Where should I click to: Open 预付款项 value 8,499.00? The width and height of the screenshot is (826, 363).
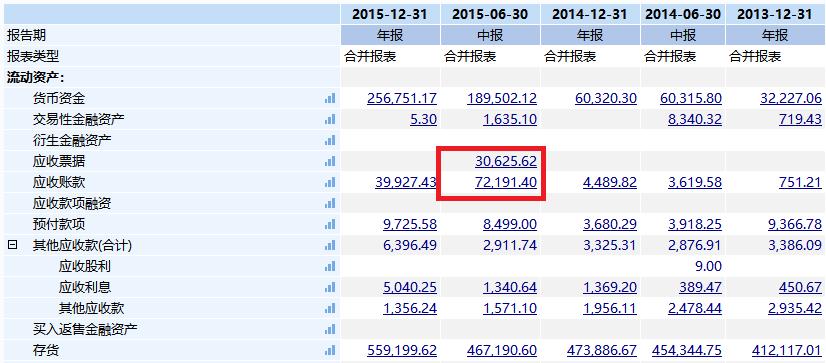click(x=510, y=224)
